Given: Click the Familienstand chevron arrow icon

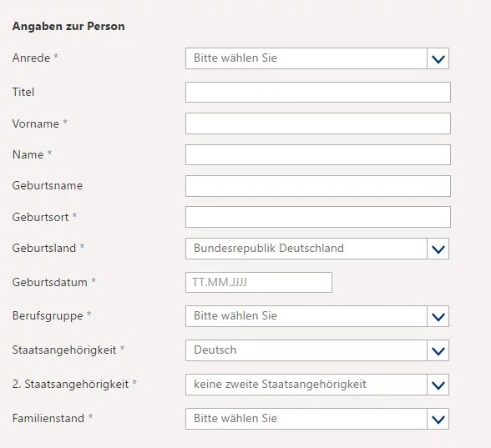Looking at the screenshot, I should point(438,419).
